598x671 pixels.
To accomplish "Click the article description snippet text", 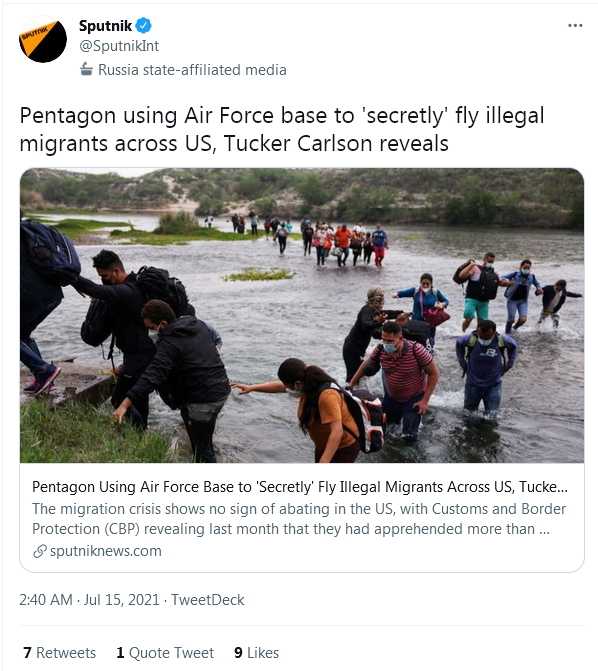I will [299, 519].
